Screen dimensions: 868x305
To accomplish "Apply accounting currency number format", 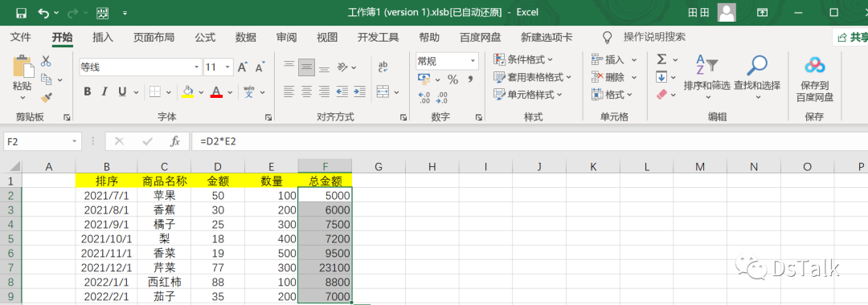I will (x=424, y=79).
